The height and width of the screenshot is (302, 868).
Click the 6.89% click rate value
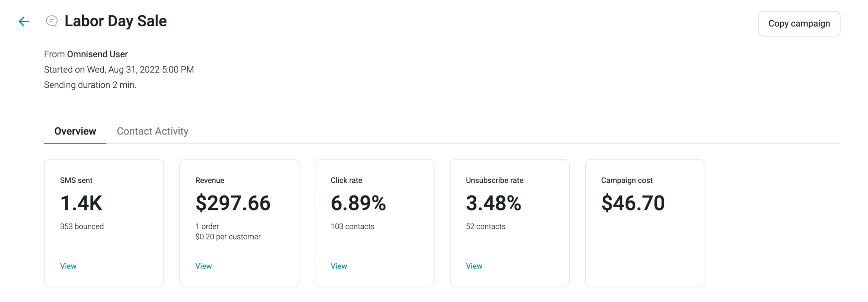(358, 203)
